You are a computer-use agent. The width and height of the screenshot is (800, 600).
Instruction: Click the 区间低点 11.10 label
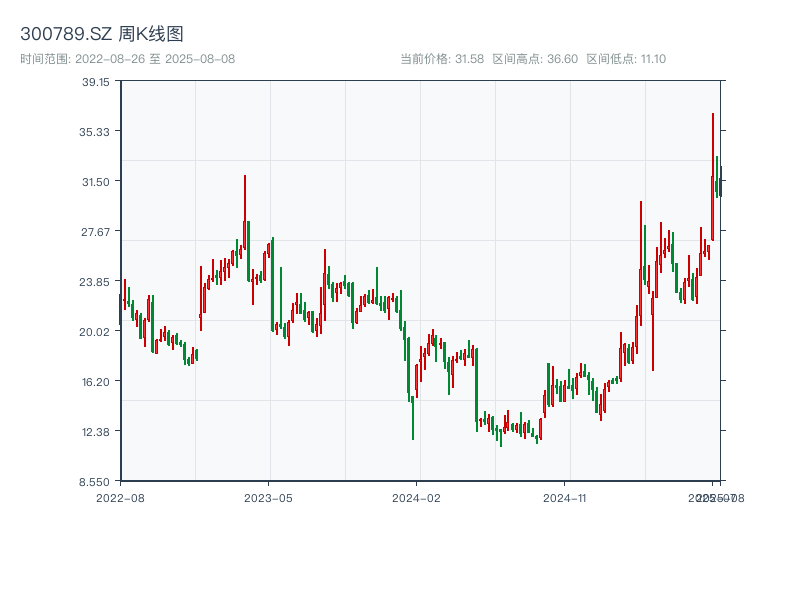(x=626, y=59)
